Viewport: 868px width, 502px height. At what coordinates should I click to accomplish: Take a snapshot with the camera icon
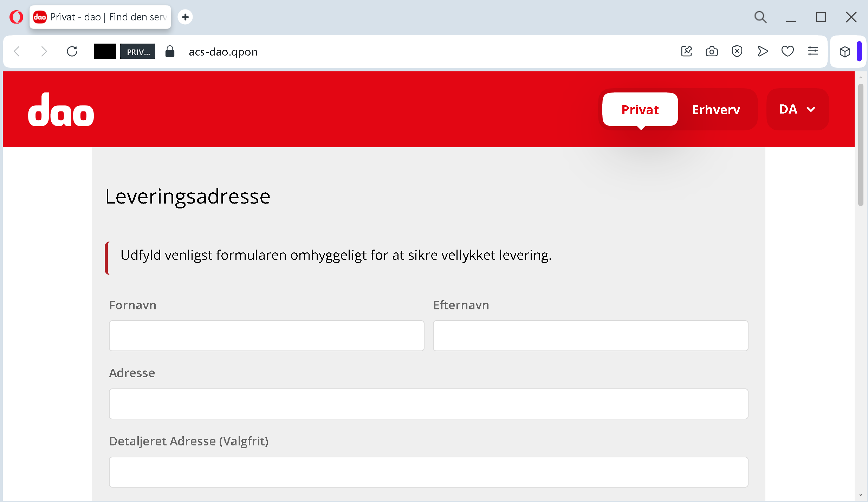click(x=712, y=52)
